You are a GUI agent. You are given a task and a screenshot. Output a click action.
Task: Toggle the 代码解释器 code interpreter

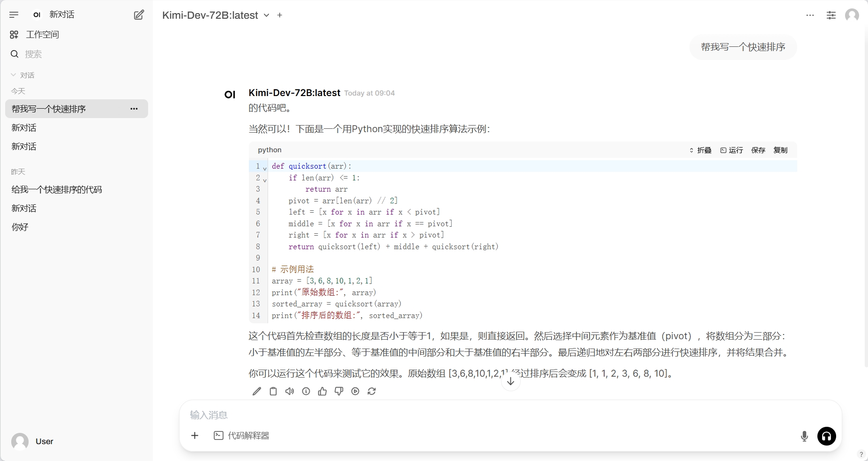(x=242, y=436)
